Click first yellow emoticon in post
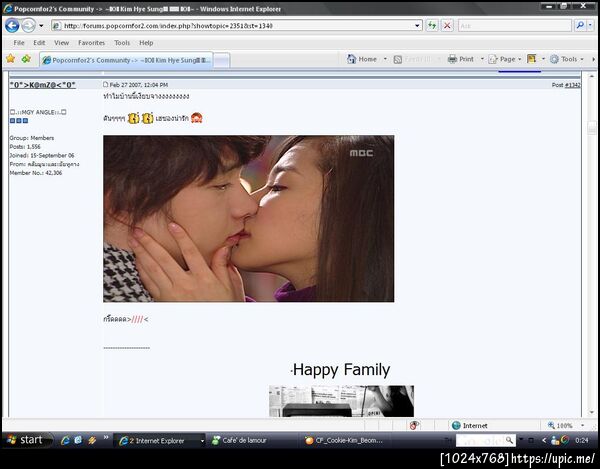The width and height of the screenshot is (600, 469). pos(134,118)
